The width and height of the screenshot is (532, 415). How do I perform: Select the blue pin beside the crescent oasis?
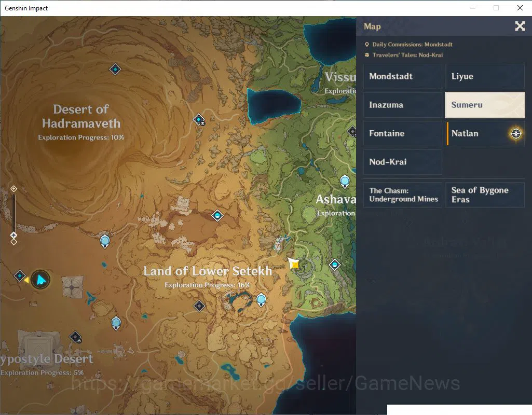261,300
